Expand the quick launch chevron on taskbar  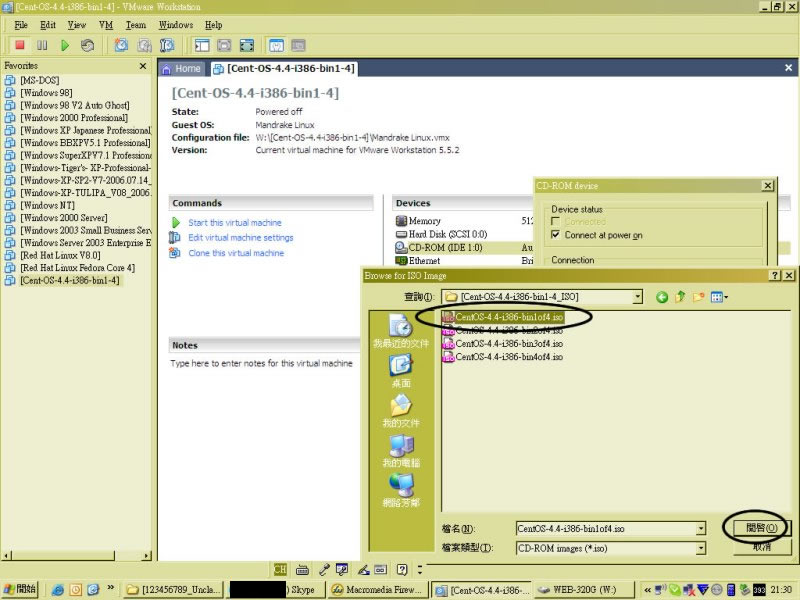click(111, 588)
